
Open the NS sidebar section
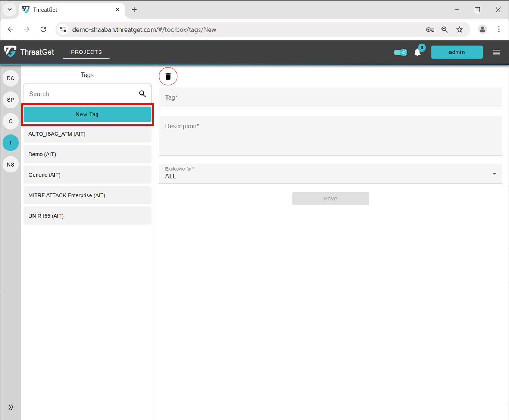point(10,165)
